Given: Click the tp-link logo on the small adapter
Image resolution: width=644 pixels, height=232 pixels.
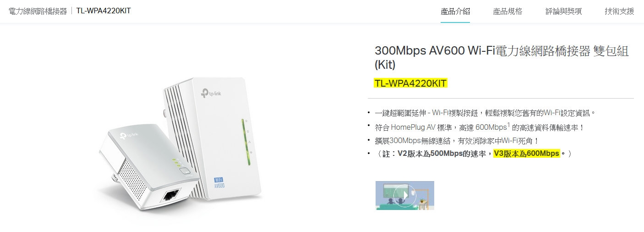Looking at the screenshot, I should click(130, 136).
